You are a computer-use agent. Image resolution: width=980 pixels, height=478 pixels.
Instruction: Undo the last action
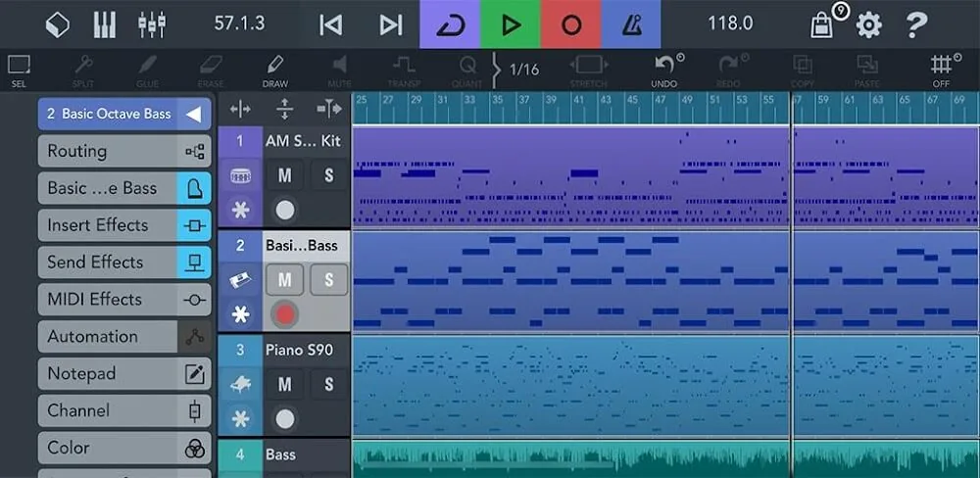point(664,71)
